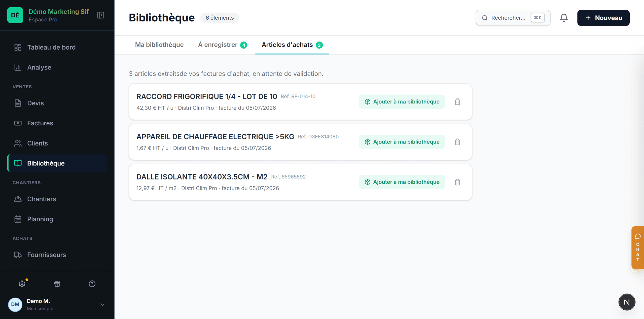This screenshot has width=644, height=319.
Task: Click the Planning calendar icon
Action: click(18, 219)
